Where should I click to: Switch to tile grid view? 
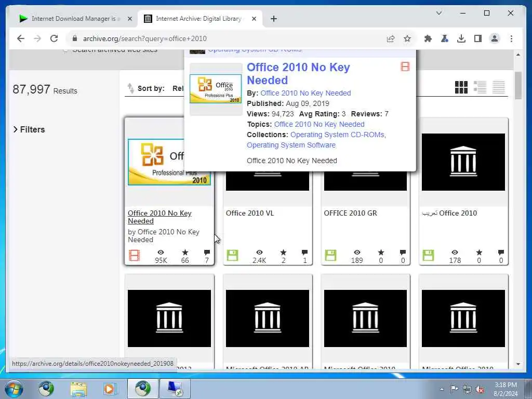[x=461, y=87]
